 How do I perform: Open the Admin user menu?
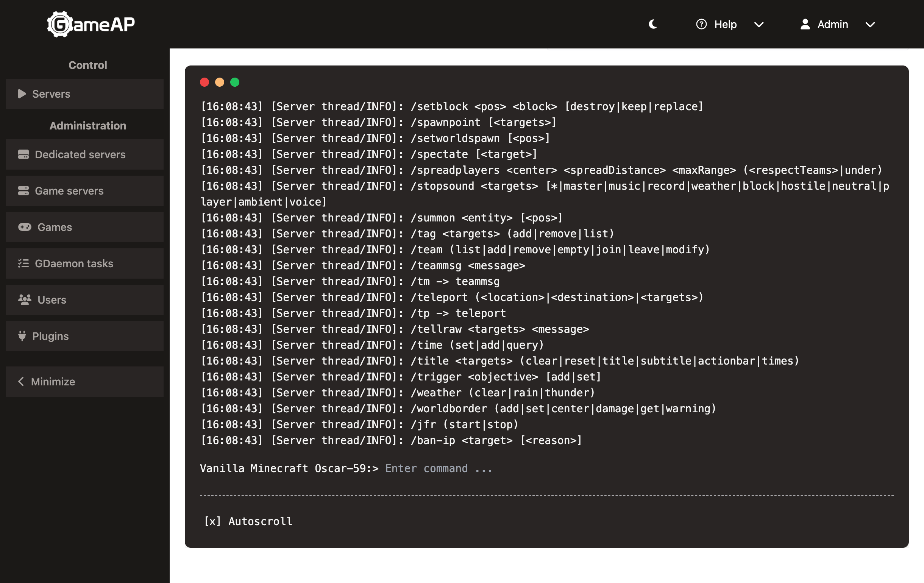832,24
